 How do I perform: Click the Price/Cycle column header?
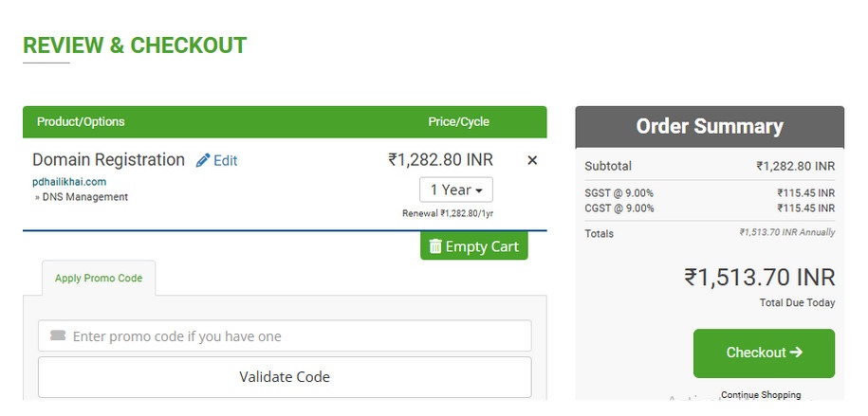coord(458,121)
